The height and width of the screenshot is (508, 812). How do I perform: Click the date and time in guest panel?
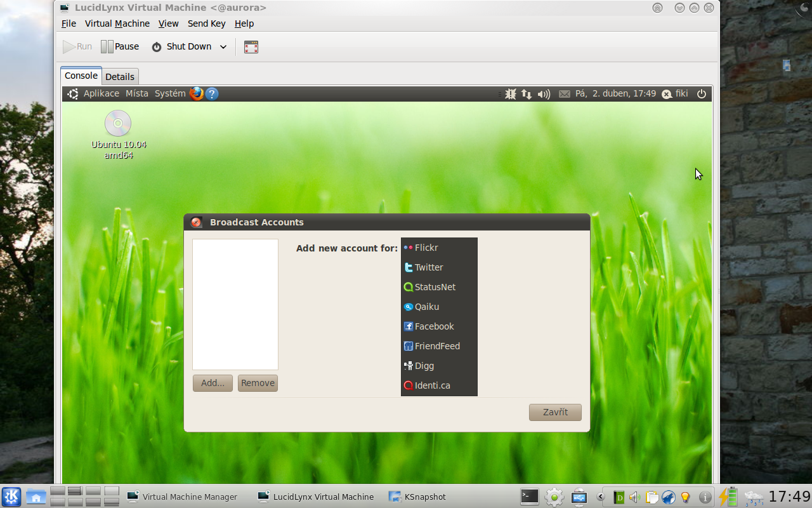pos(615,93)
